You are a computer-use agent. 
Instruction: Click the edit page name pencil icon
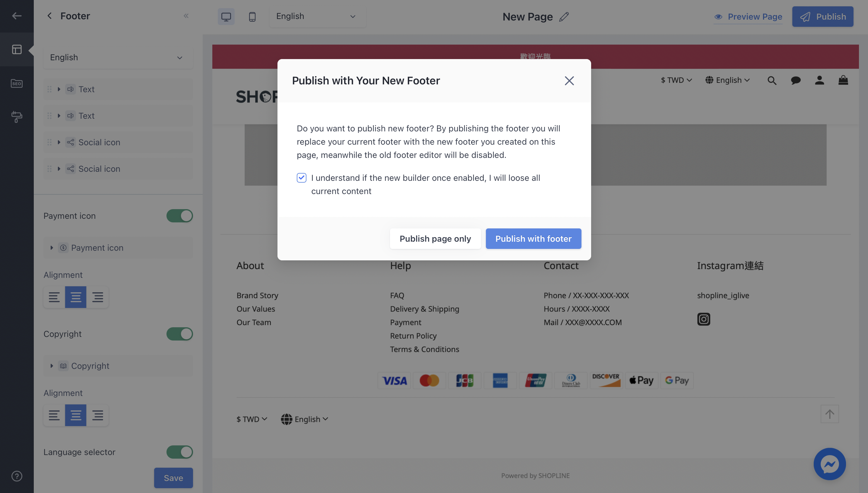tap(564, 16)
